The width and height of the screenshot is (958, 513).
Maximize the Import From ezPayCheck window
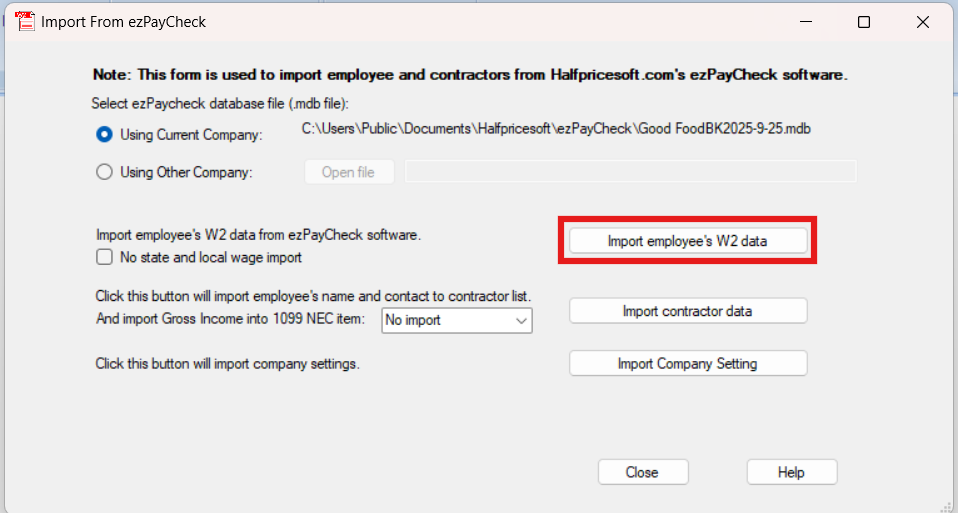864,22
